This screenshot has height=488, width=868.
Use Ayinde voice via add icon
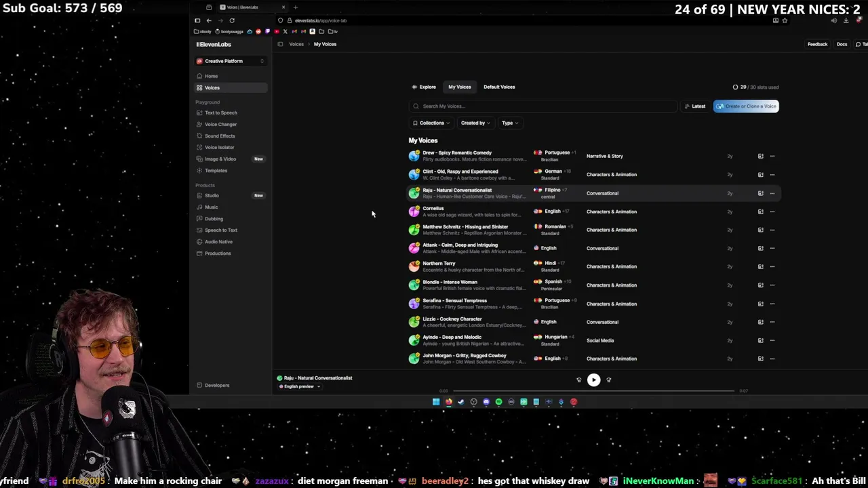[x=760, y=340]
